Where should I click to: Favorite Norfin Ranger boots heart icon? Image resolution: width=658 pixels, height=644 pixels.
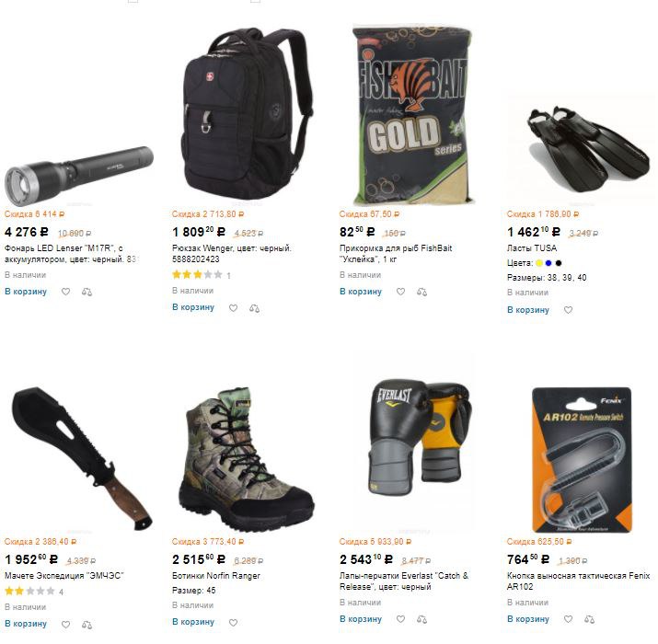tap(234, 623)
